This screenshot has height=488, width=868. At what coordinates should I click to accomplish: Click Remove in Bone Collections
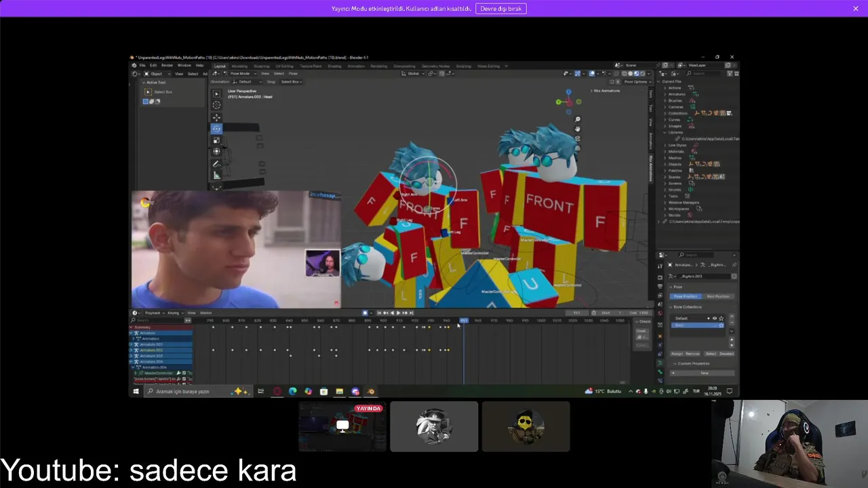(x=692, y=353)
